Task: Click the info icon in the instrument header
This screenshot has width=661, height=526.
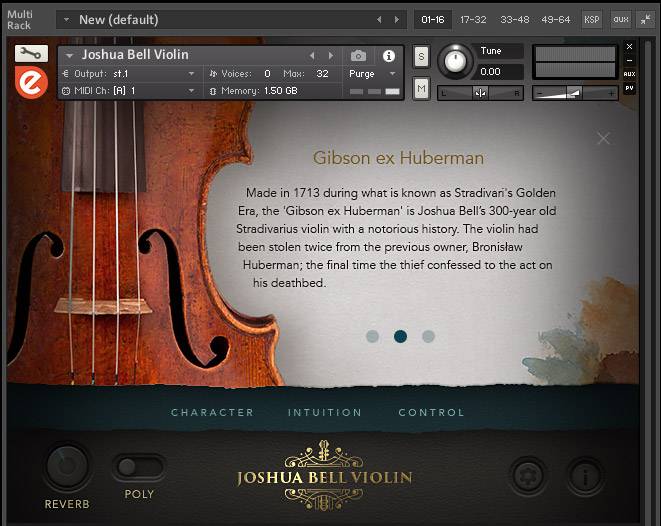Action: (389, 56)
